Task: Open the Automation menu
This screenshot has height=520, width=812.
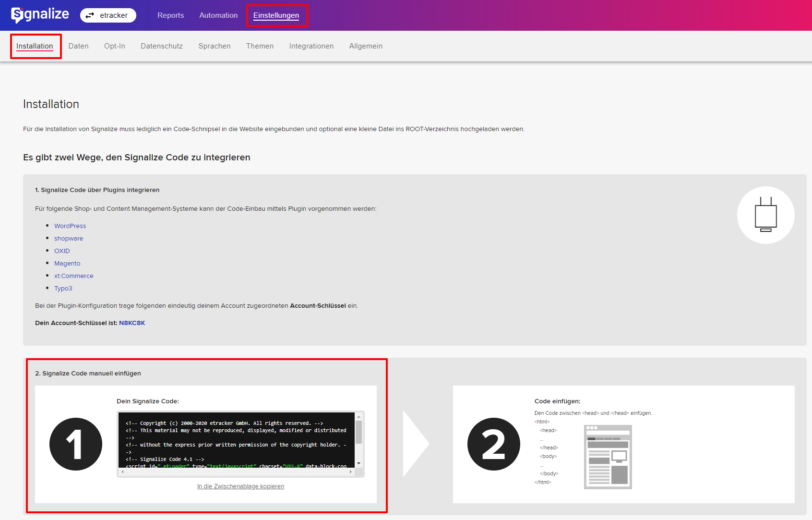Action: (218, 15)
